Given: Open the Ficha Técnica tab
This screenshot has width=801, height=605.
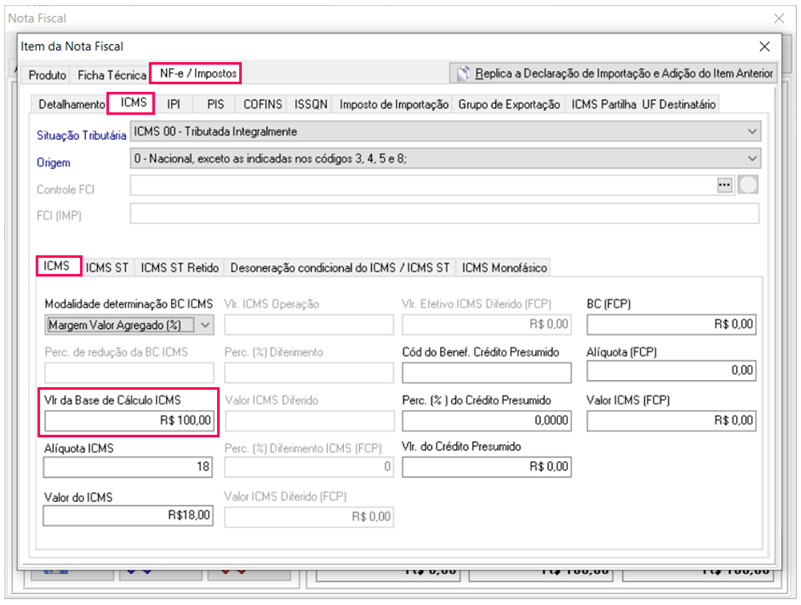Looking at the screenshot, I should (x=112, y=75).
